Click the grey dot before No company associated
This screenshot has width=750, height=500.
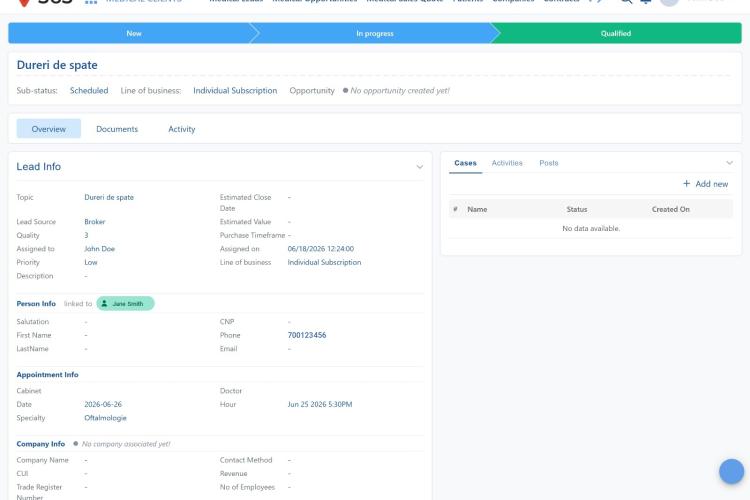[x=76, y=444]
